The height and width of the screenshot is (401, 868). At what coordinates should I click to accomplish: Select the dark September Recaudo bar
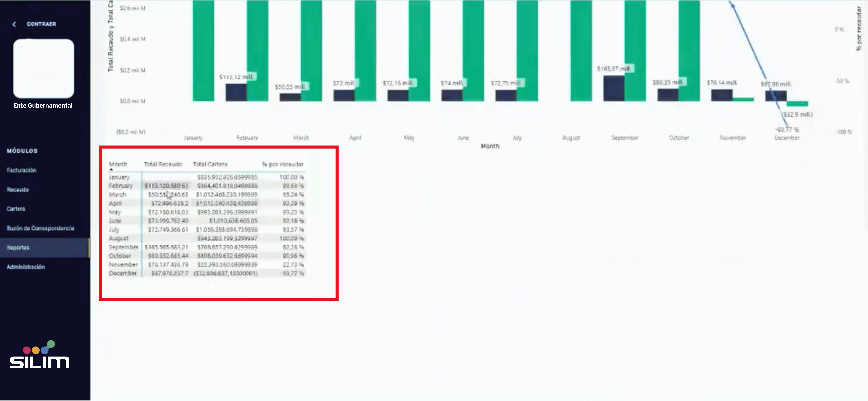[614, 88]
